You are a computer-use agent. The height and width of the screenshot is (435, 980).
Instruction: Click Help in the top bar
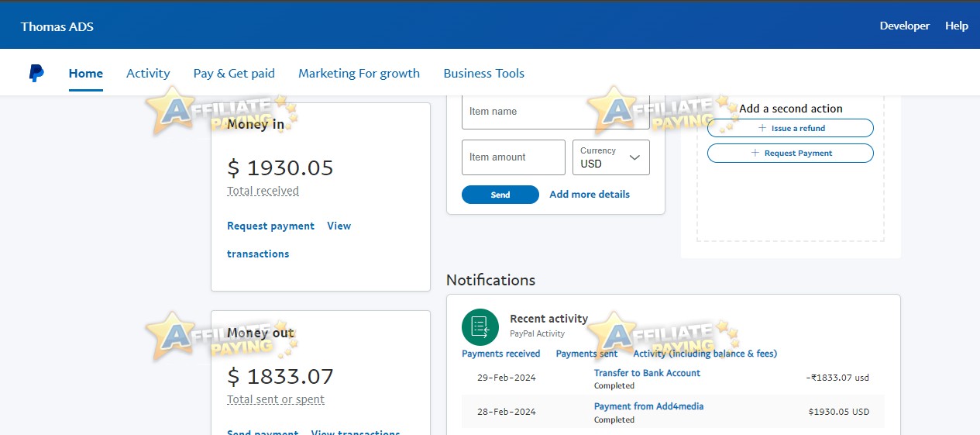coord(957,26)
